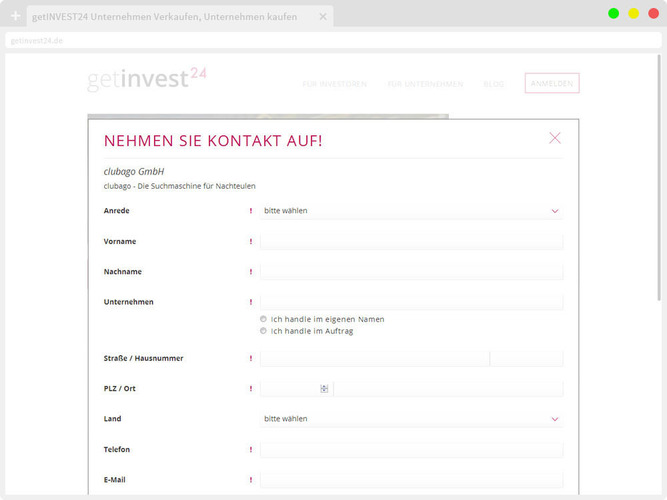Close the getINVEST24 browser tab
Image resolution: width=667 pixels, height=500 pixels.
coord(323,17)
